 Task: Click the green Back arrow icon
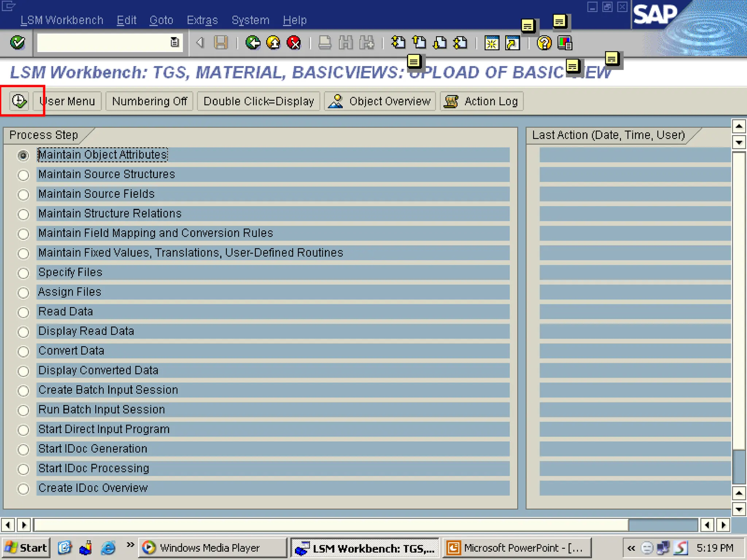[252, 43]
